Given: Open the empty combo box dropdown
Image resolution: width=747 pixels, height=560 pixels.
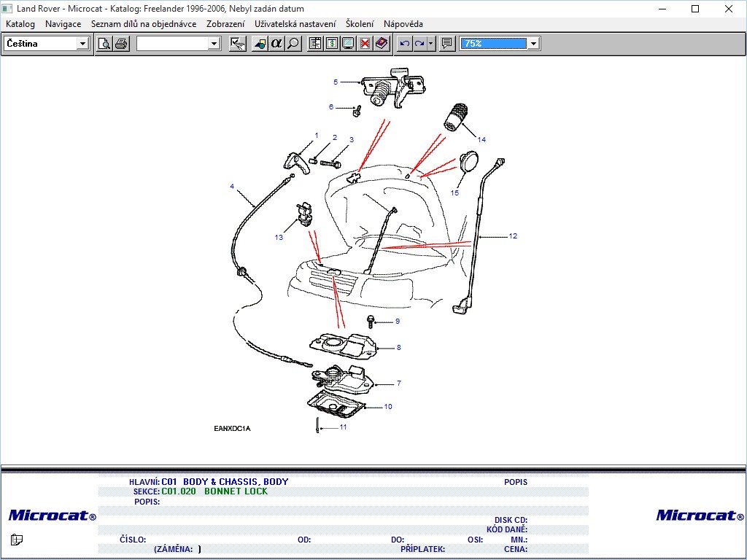Looking at the screenshot, I should pyautogui.click(x=214, y=44).
